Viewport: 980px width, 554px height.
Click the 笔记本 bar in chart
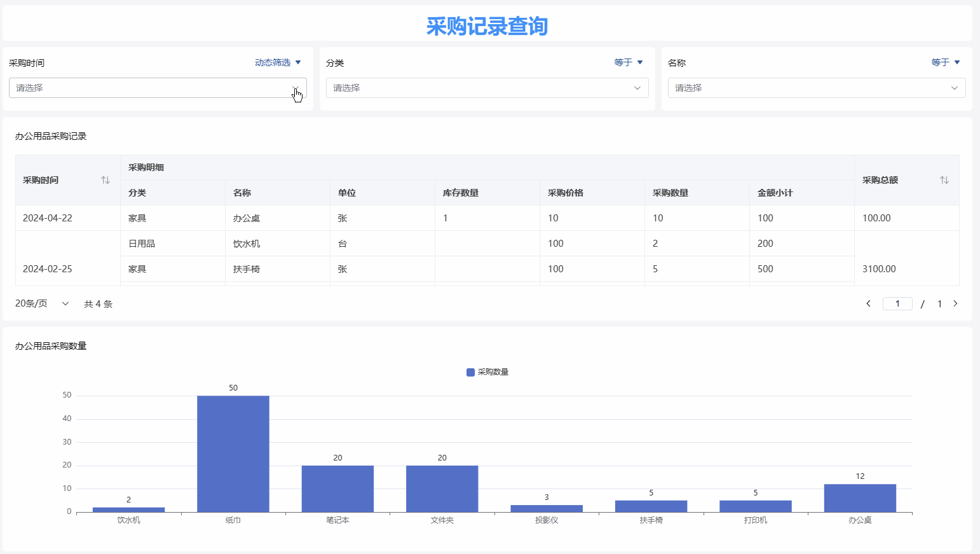pyautogui.click(x=337, y=488)
